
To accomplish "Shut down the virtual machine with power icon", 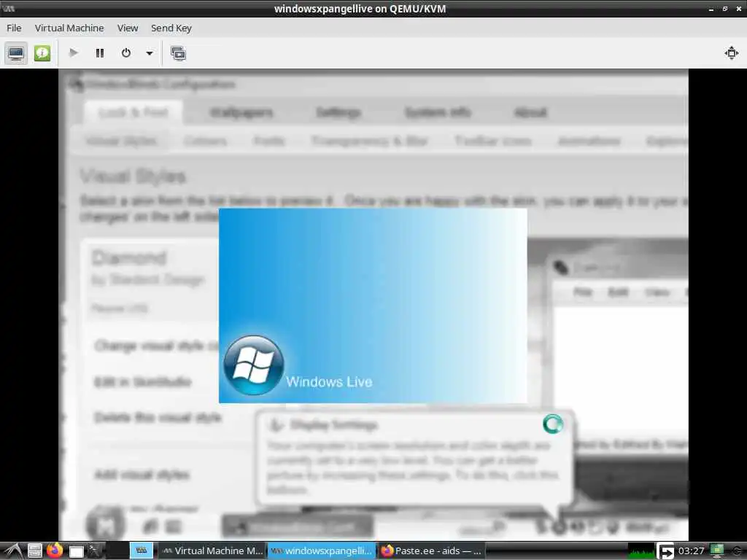I will tap(125, 52).
